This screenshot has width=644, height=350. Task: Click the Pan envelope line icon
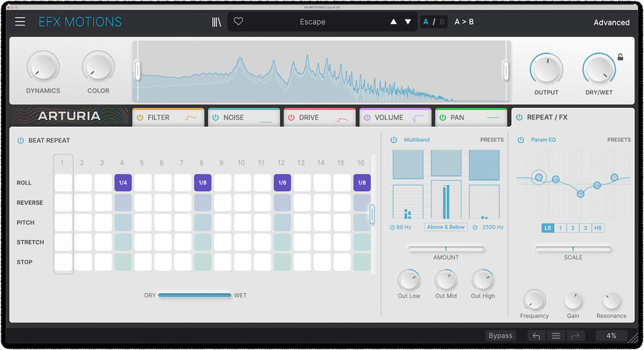click(x=493, y=118)
